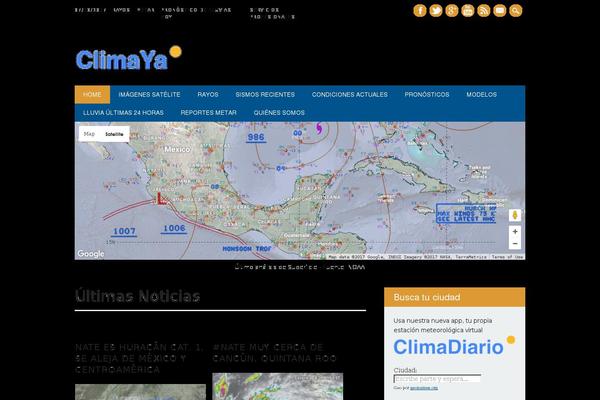Open the YouTube channel icon
Viewport: 600px width, 400px height.
pyautogui.click(x=468, y=11)
